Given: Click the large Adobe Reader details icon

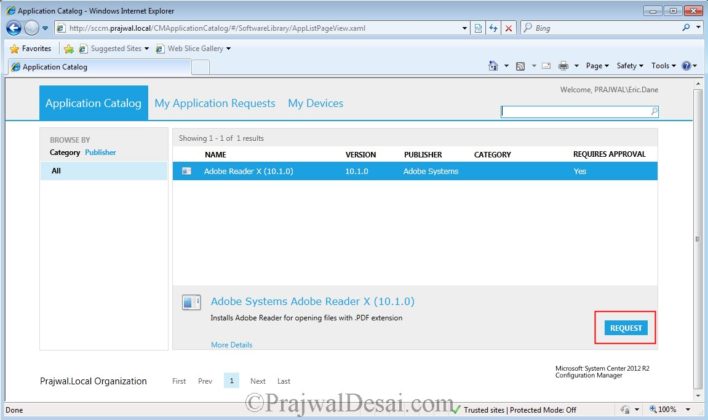Looking at the screenshot, I should (x=191, y=302).
